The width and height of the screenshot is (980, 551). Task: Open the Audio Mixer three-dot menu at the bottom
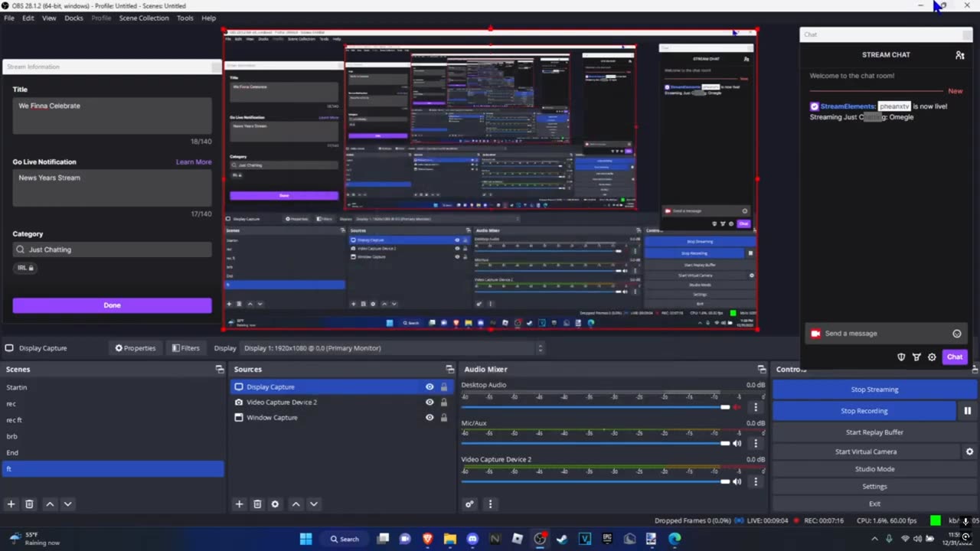(x=490, y=504)
